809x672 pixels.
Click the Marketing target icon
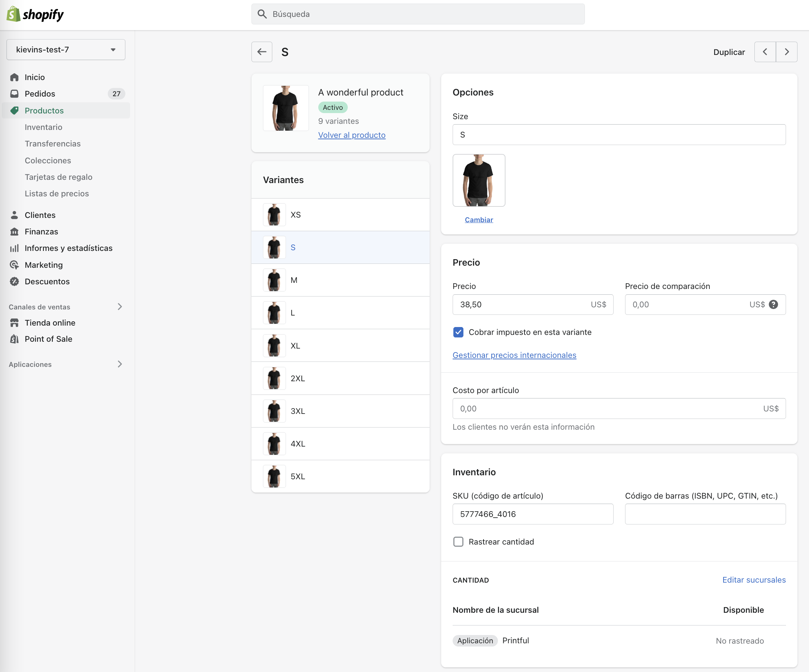pyautogui.click(x=14, y=265)
